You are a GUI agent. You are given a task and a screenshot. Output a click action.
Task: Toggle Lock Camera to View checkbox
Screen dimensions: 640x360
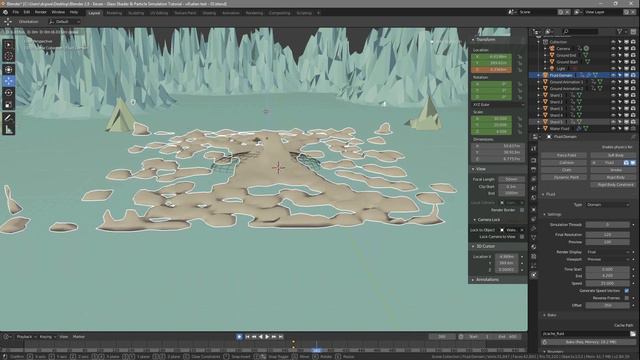tap(522, 237)
